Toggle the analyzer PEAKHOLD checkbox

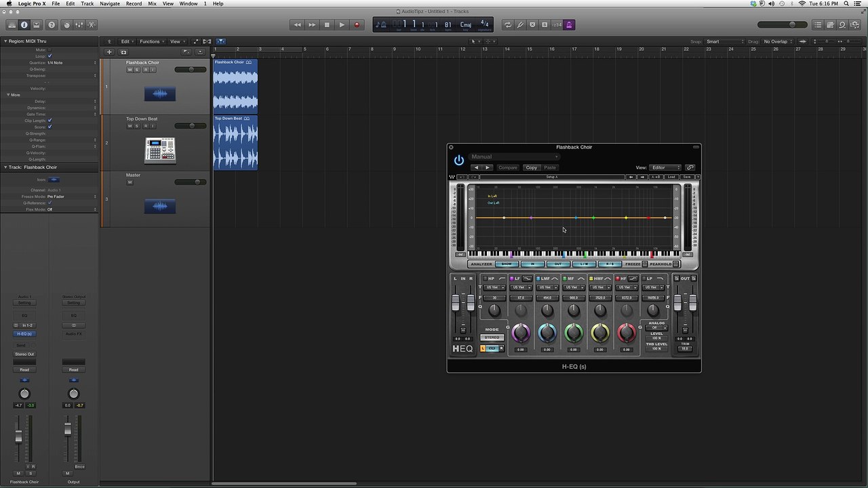pos(675,264)
